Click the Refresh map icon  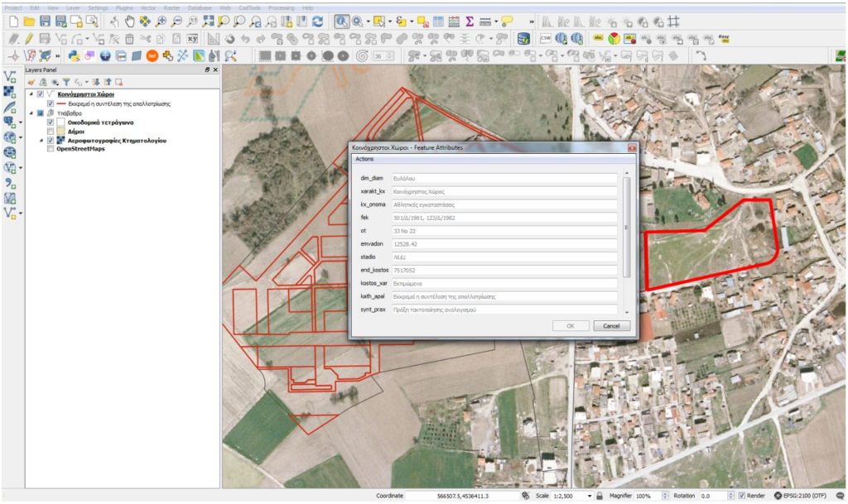[x=317, y=22]
